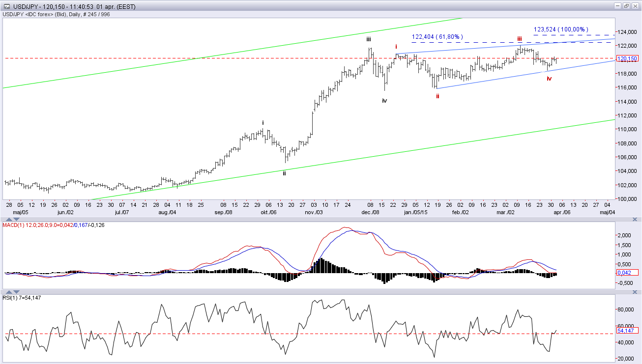Select the 120,150 current price label
The width and height of the screenshot is (642, 364).
(x=628, y=58)
